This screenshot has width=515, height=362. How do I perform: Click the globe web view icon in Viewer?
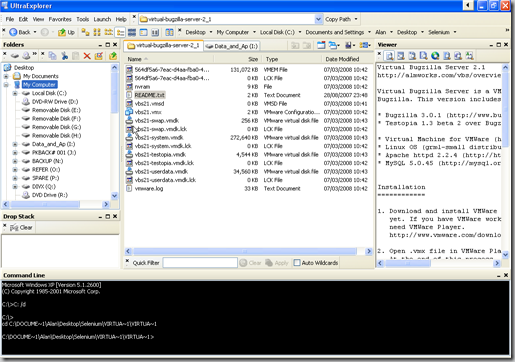[435, 56]
